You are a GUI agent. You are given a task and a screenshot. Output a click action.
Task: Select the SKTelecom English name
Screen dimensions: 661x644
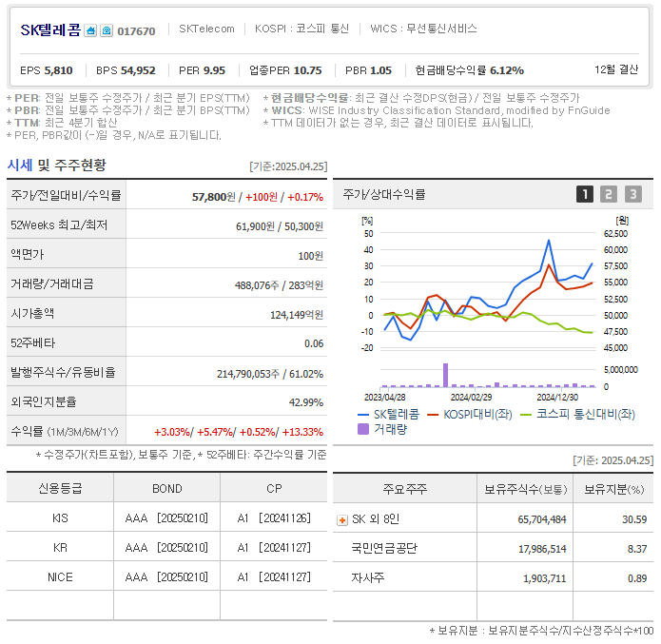[x=206, y=29]
